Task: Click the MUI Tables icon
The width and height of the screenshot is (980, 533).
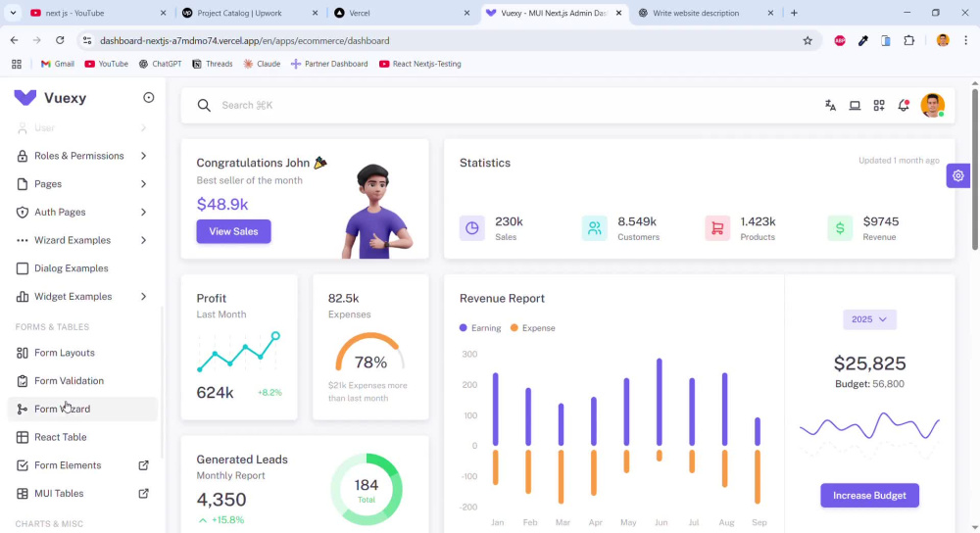Action: point(23,493)
